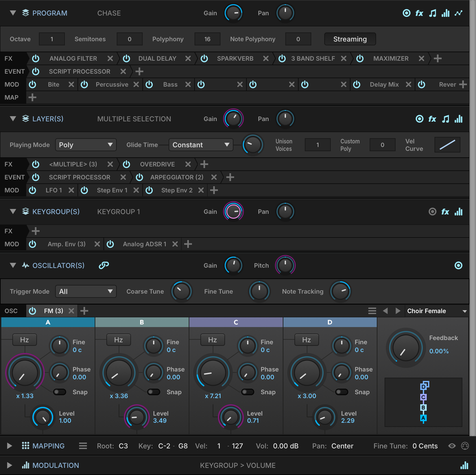Click the Layer music note icon

[446, 119]
